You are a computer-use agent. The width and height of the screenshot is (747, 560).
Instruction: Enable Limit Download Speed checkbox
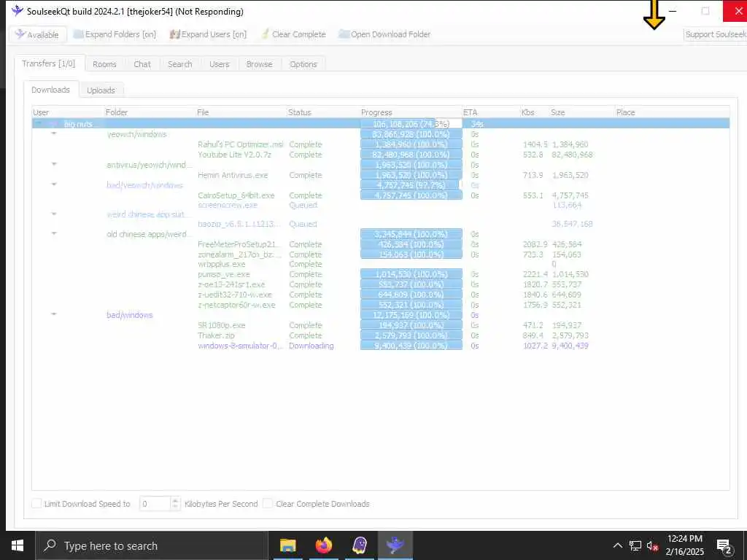point(36,503)
